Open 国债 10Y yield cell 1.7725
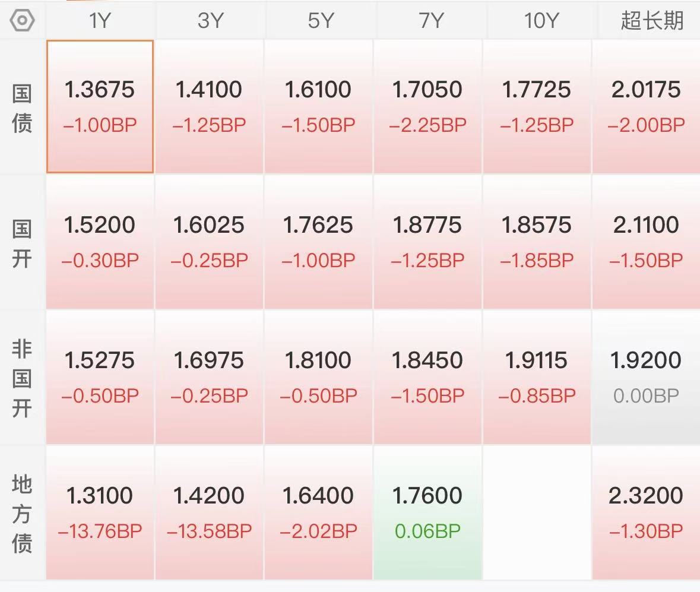Screen dimensions: 700x592 click(x=537, y=107)
